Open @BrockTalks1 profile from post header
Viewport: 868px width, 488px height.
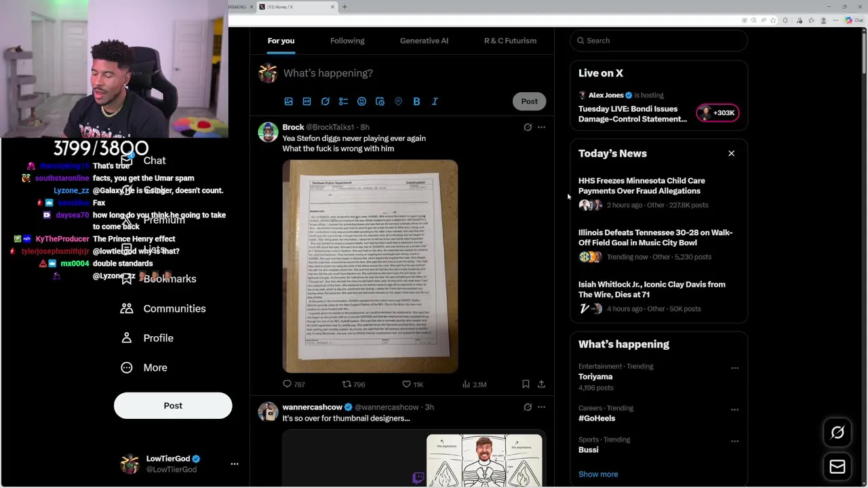330,127
